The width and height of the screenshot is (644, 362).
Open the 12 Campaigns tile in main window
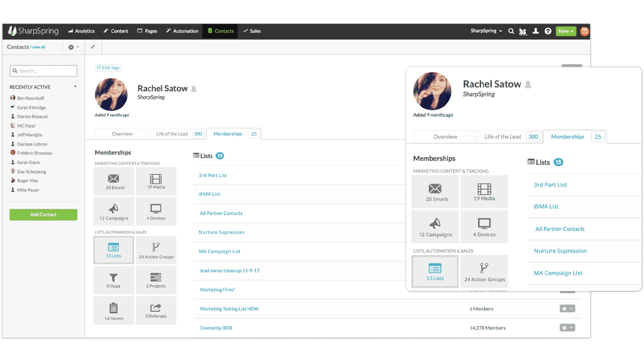tap(114, 212)
